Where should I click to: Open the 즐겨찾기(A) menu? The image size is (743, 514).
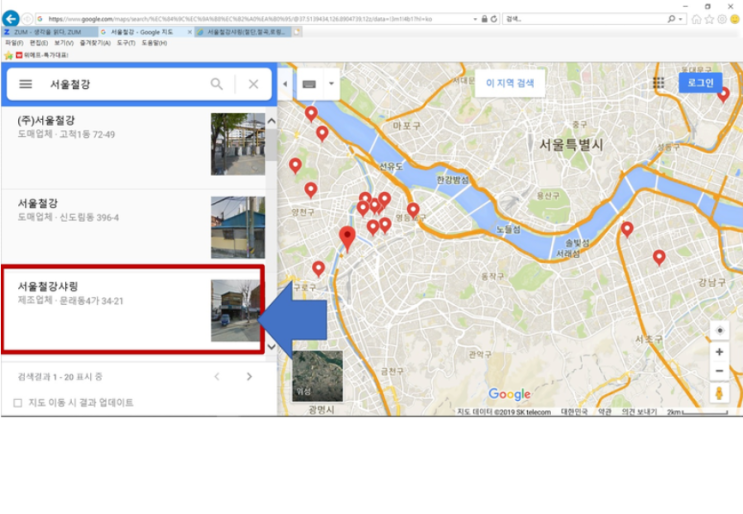pos(95,43)
